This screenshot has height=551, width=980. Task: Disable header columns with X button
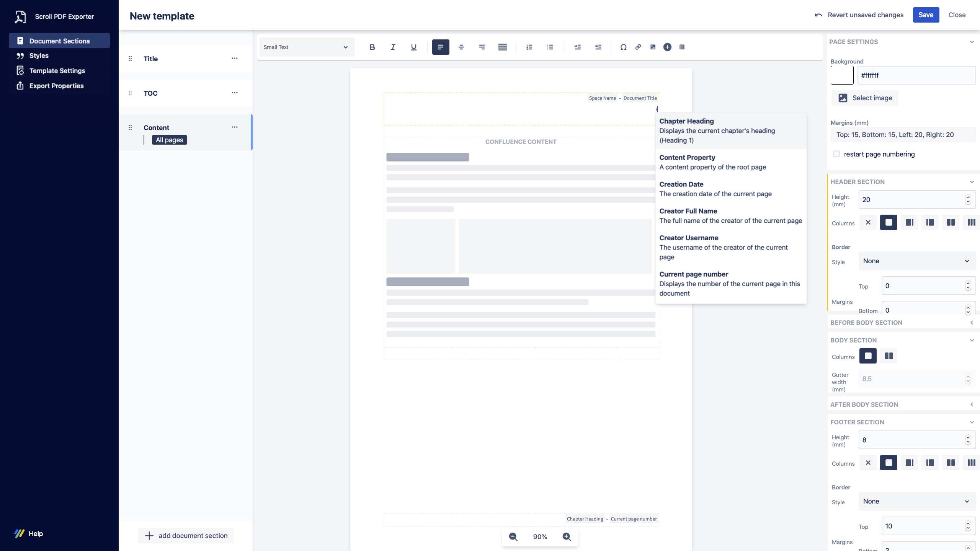[x=868, y=222]
